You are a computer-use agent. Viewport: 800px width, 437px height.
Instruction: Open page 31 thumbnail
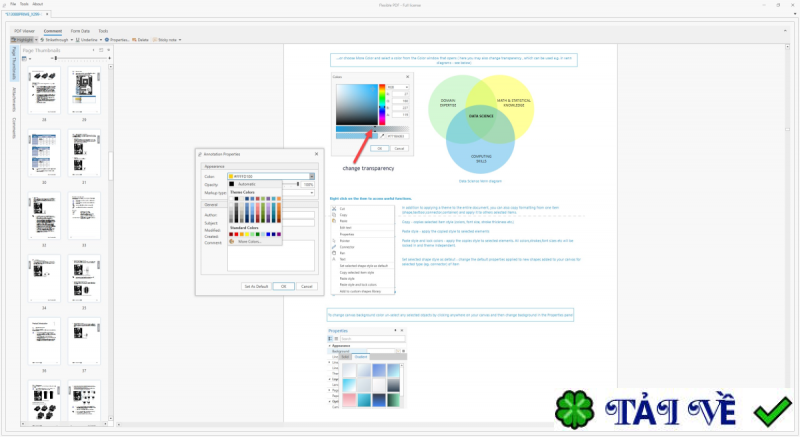[x=84, y=153]
